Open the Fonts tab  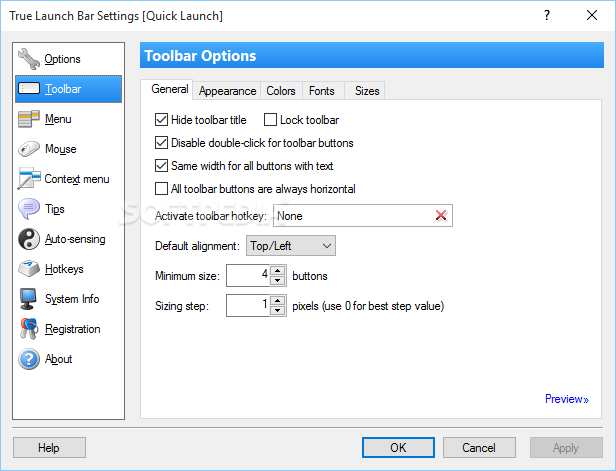[322, 91]
